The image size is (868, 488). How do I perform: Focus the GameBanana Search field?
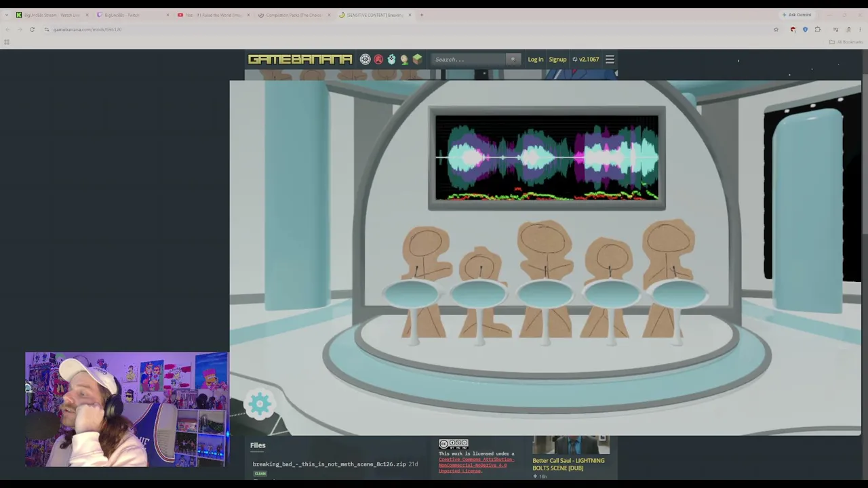tap(469, 60)
